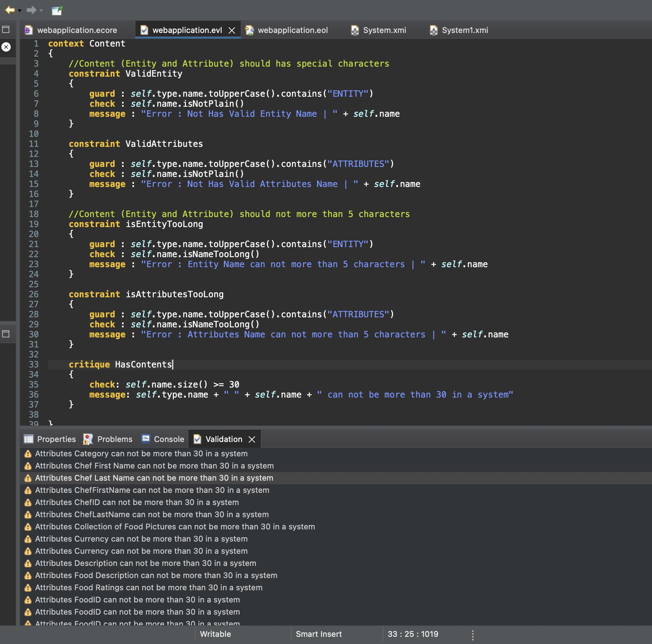The image size is (652, 644).
Task: Open the webapplication.eol tab
Action: pyautogui.click(x=293, y=30)
